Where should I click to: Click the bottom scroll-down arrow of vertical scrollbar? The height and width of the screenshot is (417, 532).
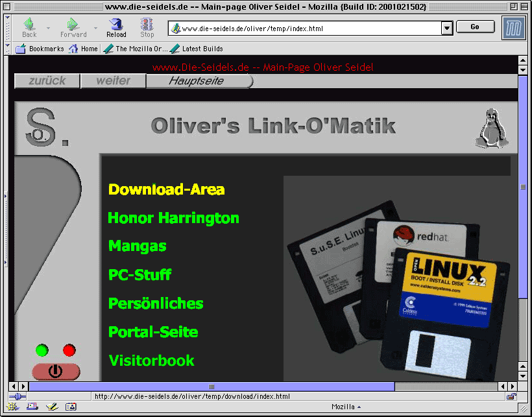[522, 375]
